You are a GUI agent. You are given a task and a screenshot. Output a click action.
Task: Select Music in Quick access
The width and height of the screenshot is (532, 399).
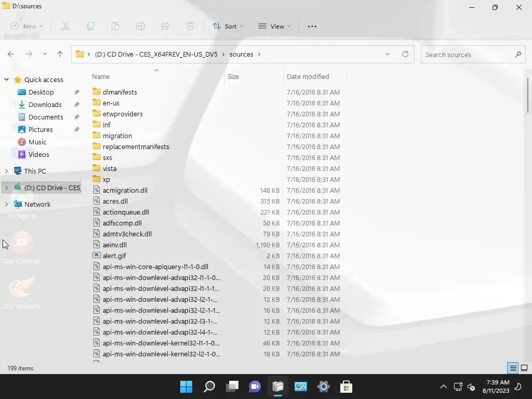click(x=37, y=142)
